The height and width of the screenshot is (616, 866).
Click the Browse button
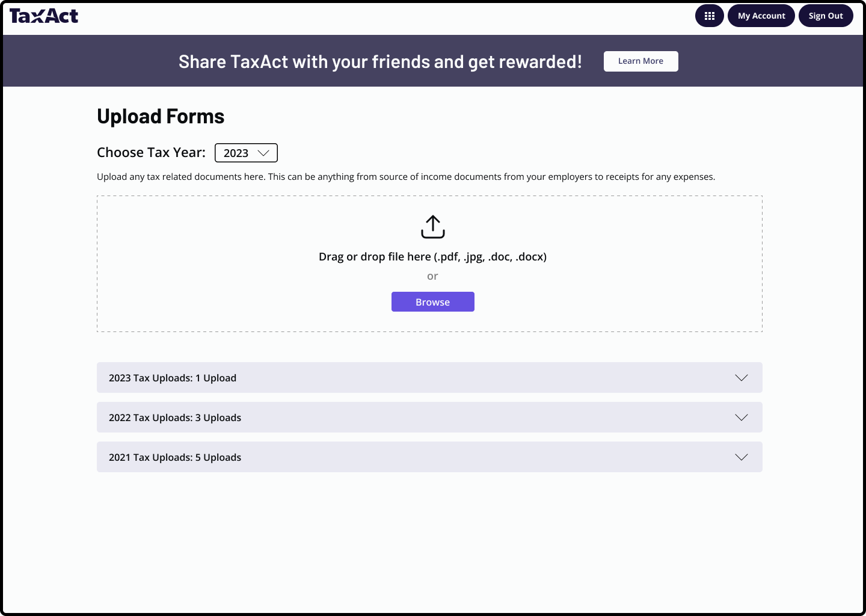click(x=433, y=302)
